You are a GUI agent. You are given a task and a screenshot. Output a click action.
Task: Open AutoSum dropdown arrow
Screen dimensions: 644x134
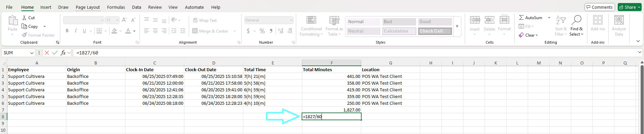pyautogui.click(x=549, y=17)
